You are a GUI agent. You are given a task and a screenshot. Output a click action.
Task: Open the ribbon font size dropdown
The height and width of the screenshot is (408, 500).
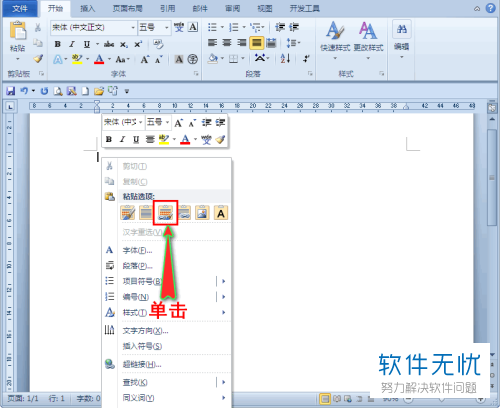(x=167, y=27)
